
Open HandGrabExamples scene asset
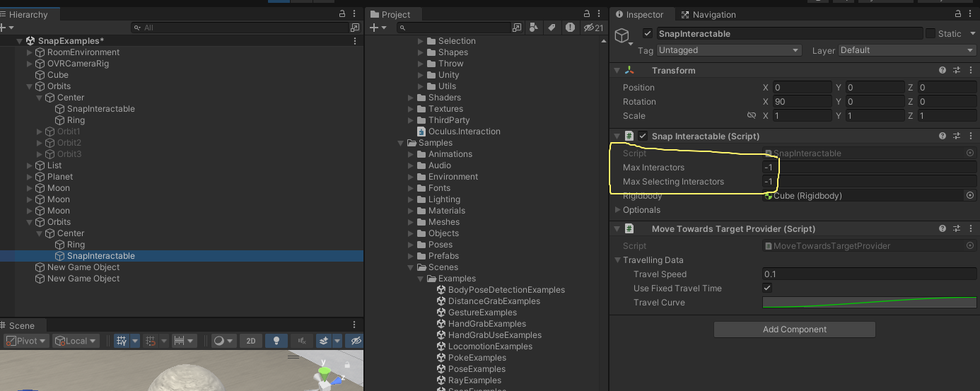[x=486, y=324]
